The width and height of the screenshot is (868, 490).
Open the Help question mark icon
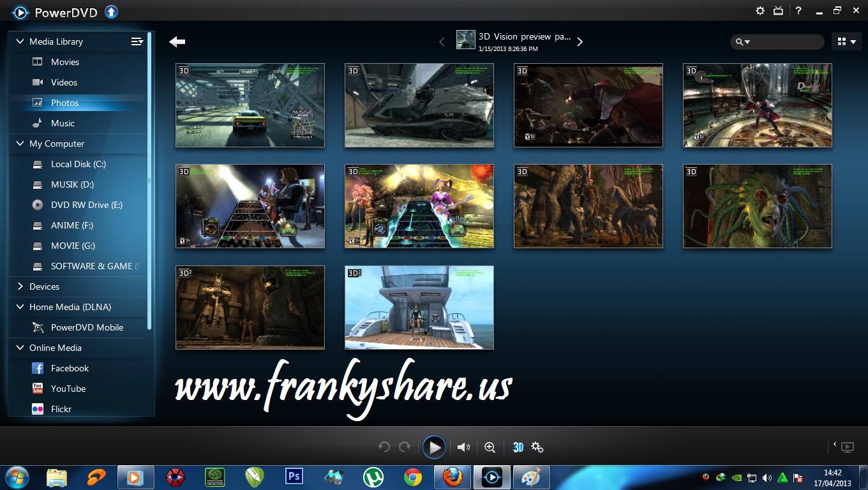point(798,11)
